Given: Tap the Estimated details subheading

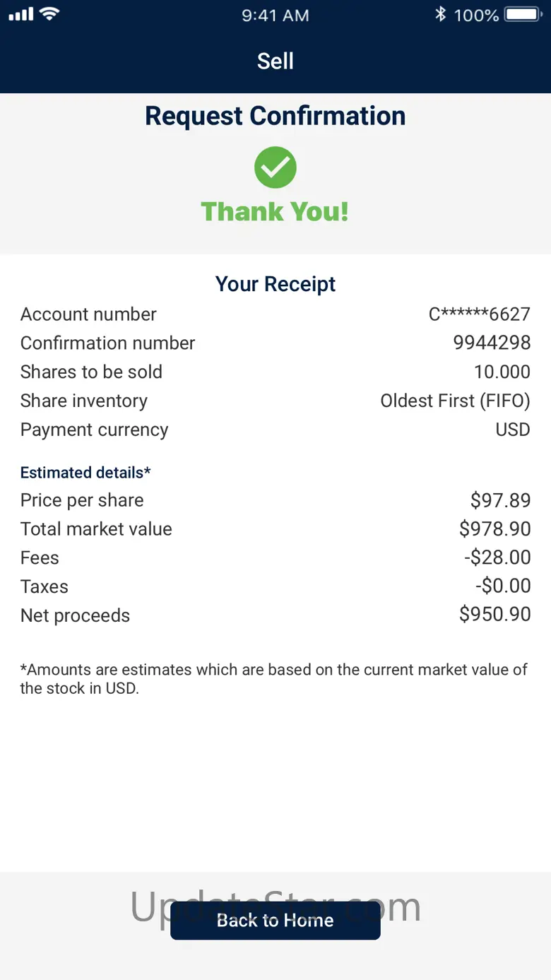Looking at the screenshot, I should [85, 472].
